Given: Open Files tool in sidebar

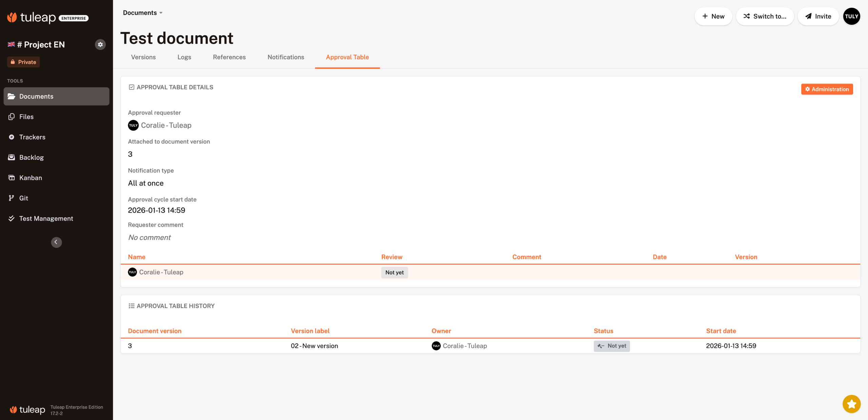Looking at the screenshot, I should click(x=26, y=117).
